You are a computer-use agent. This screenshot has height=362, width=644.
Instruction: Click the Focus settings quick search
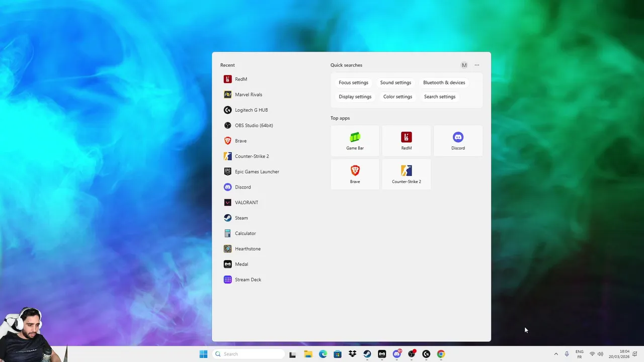coord(354,82)
